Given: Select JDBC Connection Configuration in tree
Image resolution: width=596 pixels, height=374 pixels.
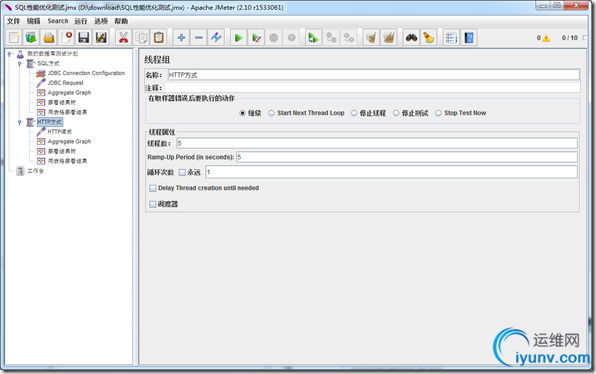Looking at the screenshot, I should click(86, 73).
